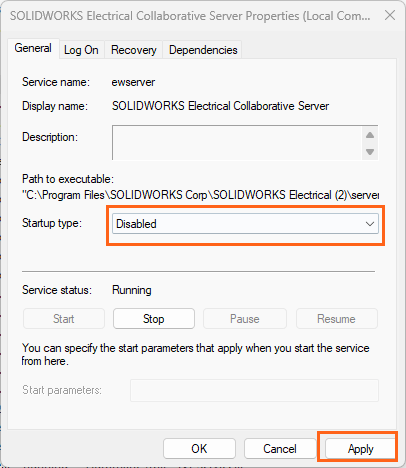
Task: Apply the startup type change
Action: (x=360, y=449)
